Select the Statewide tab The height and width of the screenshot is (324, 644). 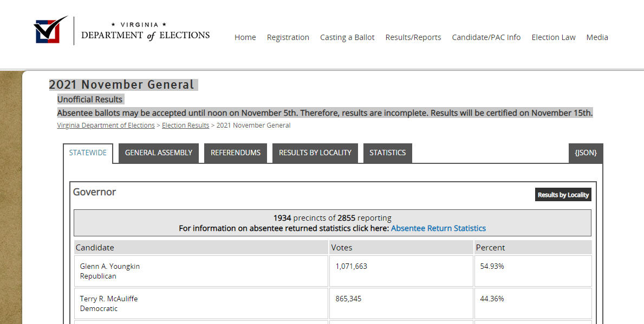point(88,153)
